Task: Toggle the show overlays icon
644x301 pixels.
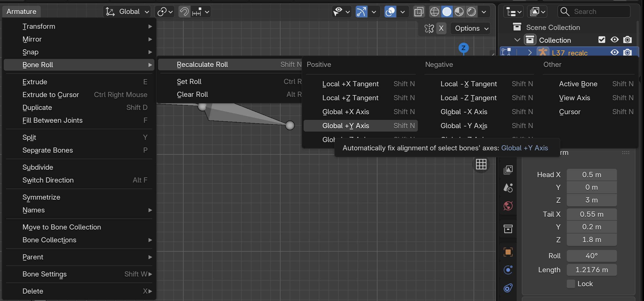Action: (390, 12)
